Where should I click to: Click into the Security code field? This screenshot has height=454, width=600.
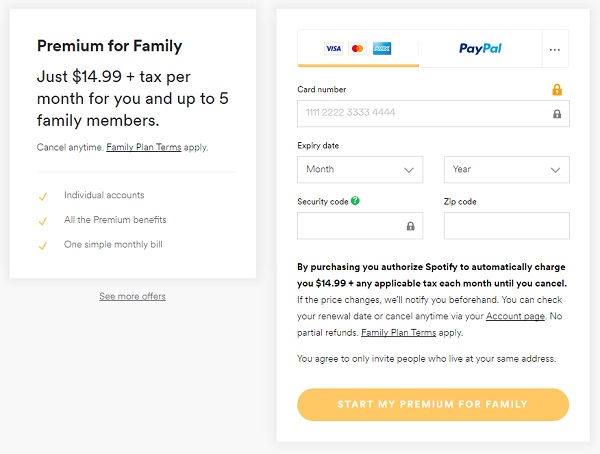pos(350,226)
